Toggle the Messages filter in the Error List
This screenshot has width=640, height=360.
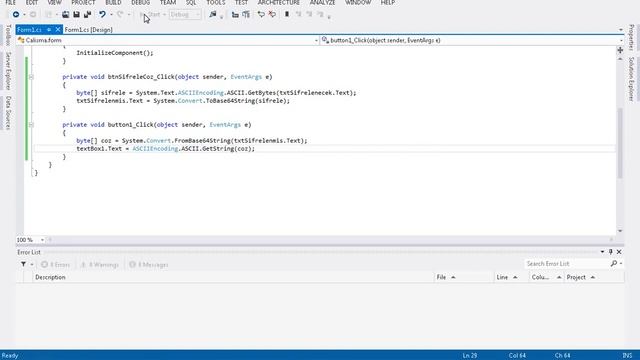point(149,265)
